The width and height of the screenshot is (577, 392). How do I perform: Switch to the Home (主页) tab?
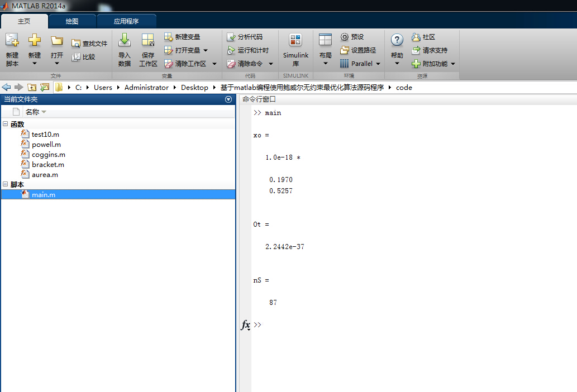tap(24, 21)
